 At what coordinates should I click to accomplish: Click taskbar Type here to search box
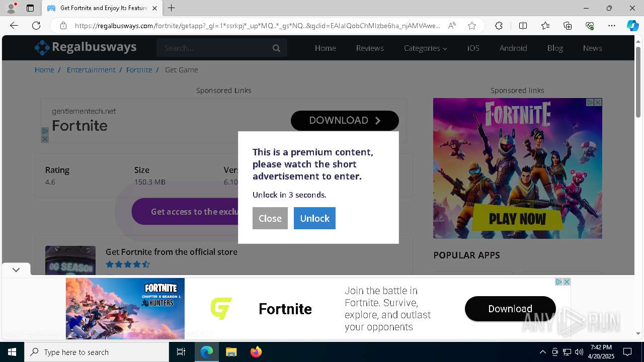click(x=97, y=352)
